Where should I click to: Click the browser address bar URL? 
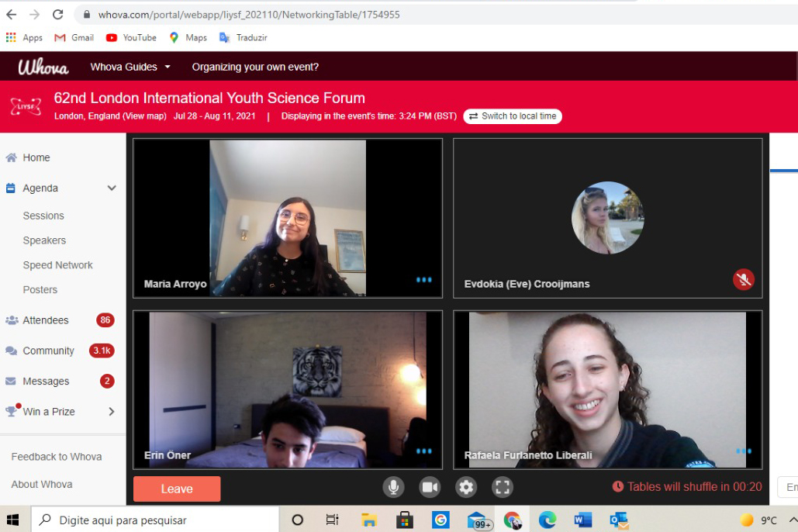249,15
